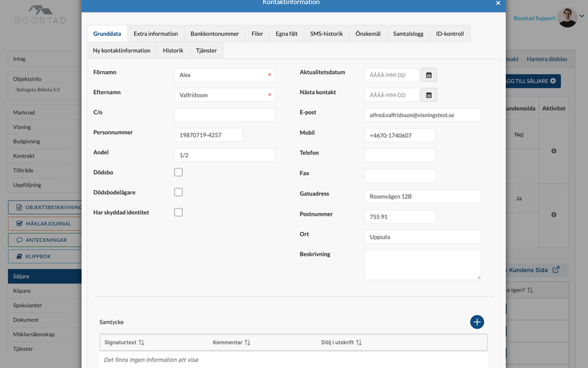This screenshot has width=588, height=368.
Task: Click the gear icon in the Nej row
Action: click(554, 151)
